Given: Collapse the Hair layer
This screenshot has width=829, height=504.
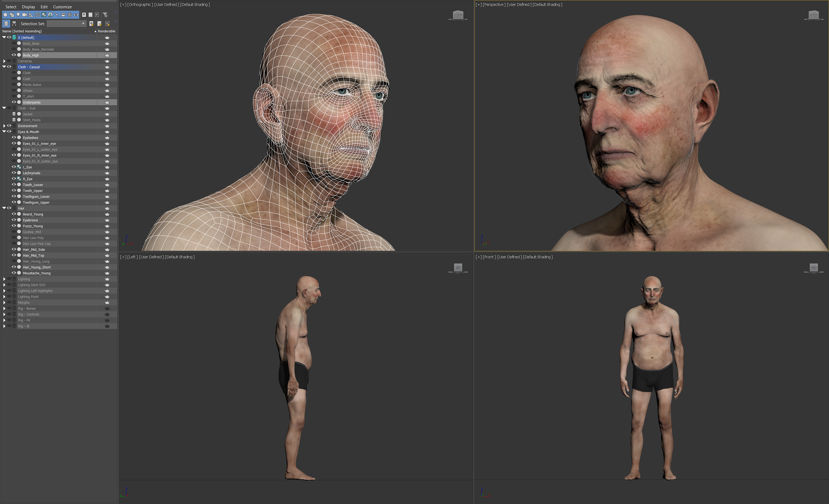Looking at the screenshot, I should (4, 208).
